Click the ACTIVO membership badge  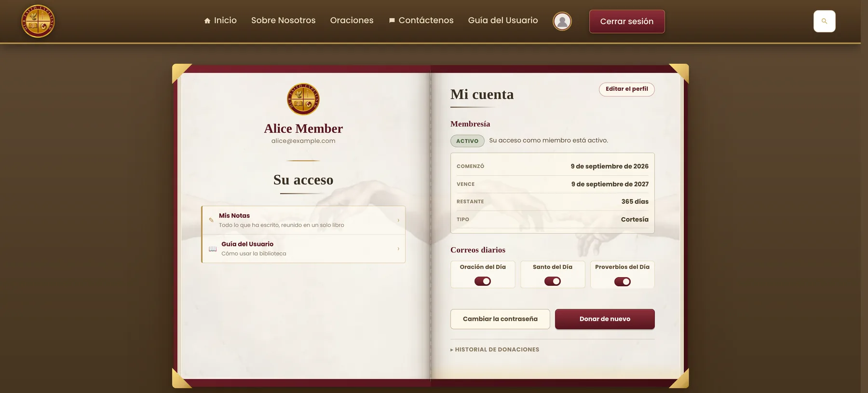pos(467,141)
